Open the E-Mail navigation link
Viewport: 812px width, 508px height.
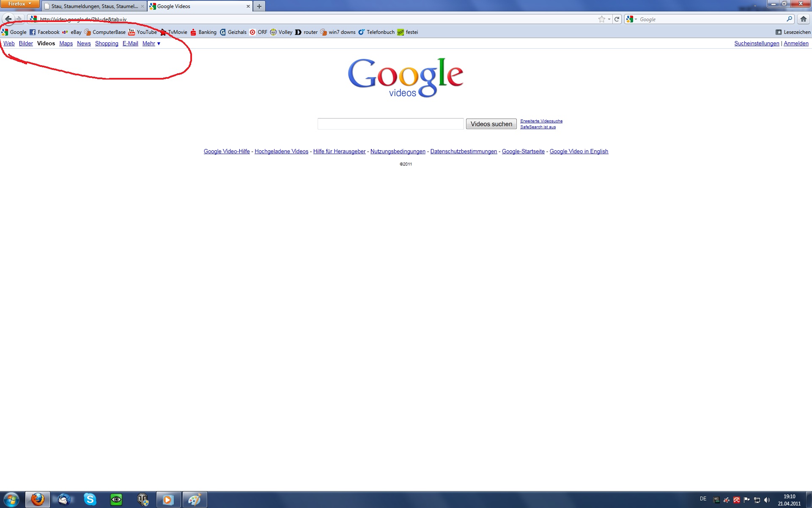[130, 44]
